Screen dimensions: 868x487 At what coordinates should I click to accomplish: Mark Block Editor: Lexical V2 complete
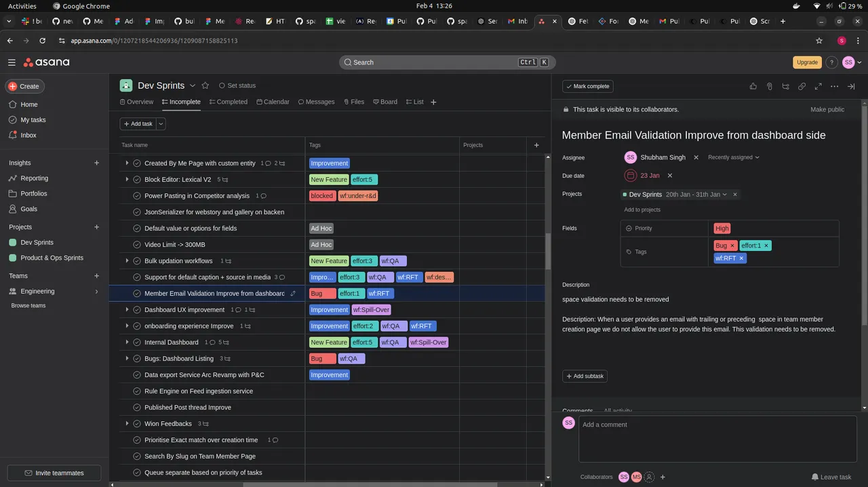(x=137, y=180)
